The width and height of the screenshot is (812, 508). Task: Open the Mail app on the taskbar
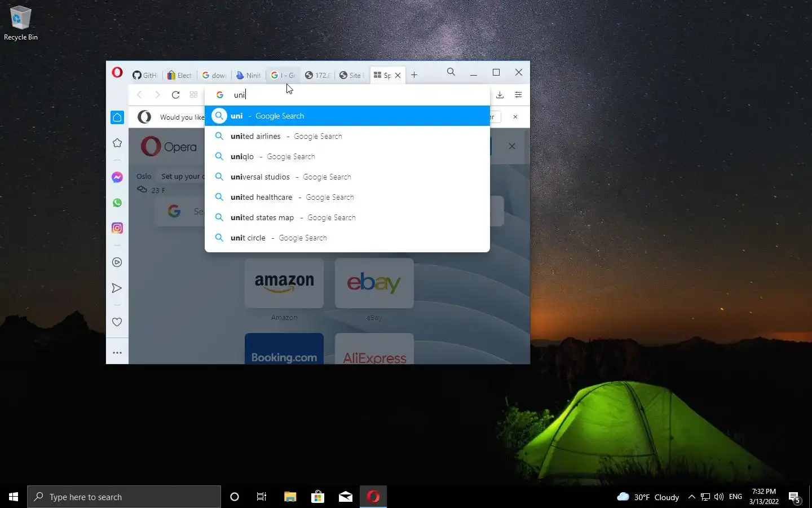[346, 497]
